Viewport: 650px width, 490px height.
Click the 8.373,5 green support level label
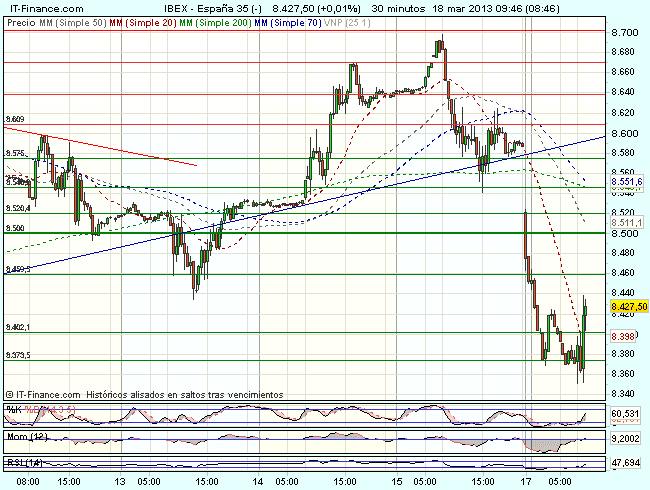tap(18, 355)
